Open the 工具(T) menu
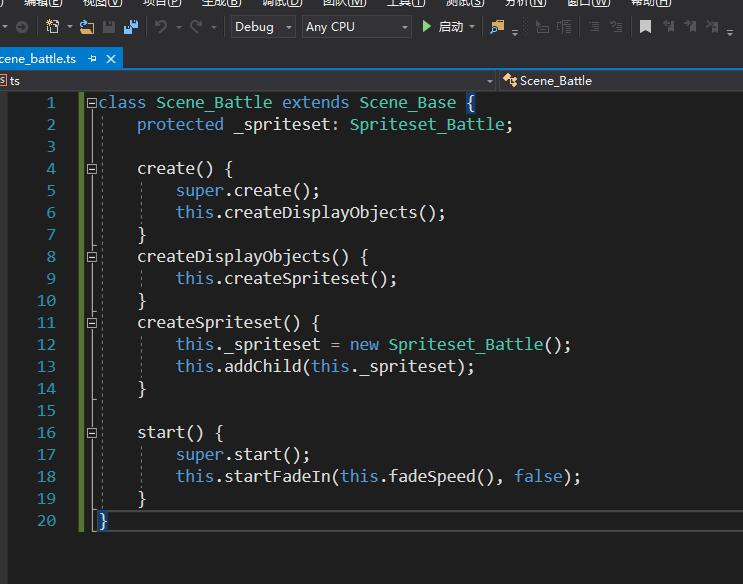The width and height of the screenshot is (743, 584). point(406,3)
